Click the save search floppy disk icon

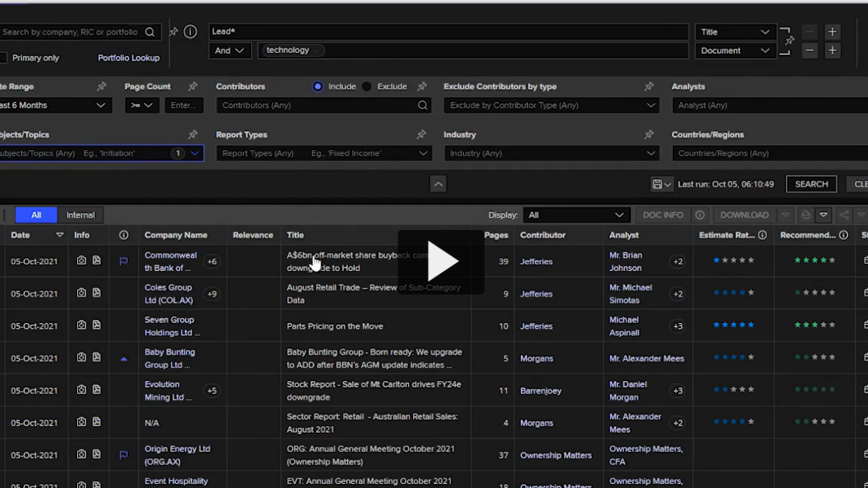pos(657,184)
